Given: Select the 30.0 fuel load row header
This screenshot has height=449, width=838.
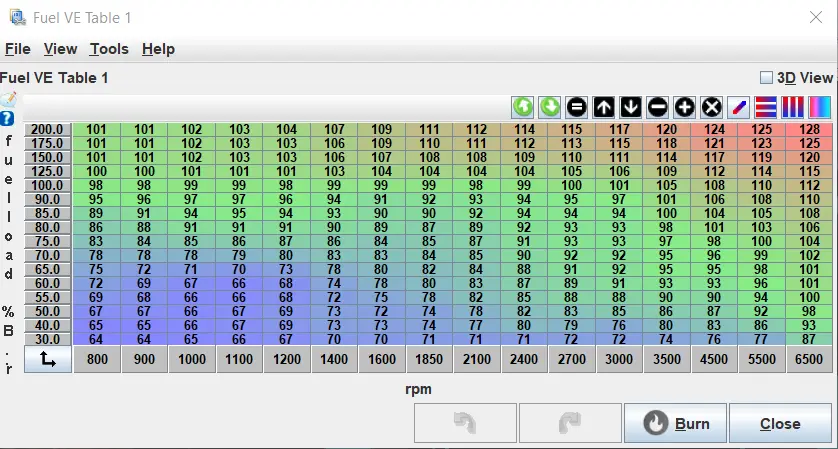Looking at the screenshot, I should click(48, 339).
